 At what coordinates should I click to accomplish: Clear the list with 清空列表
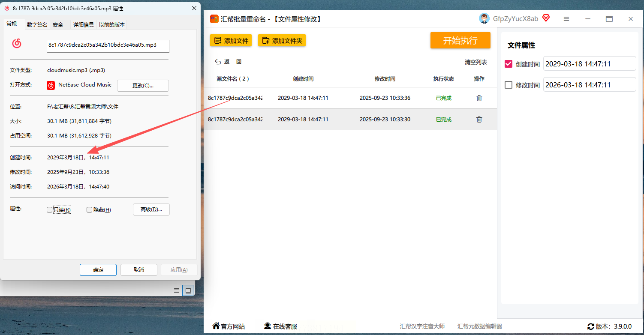coord(476,62)
